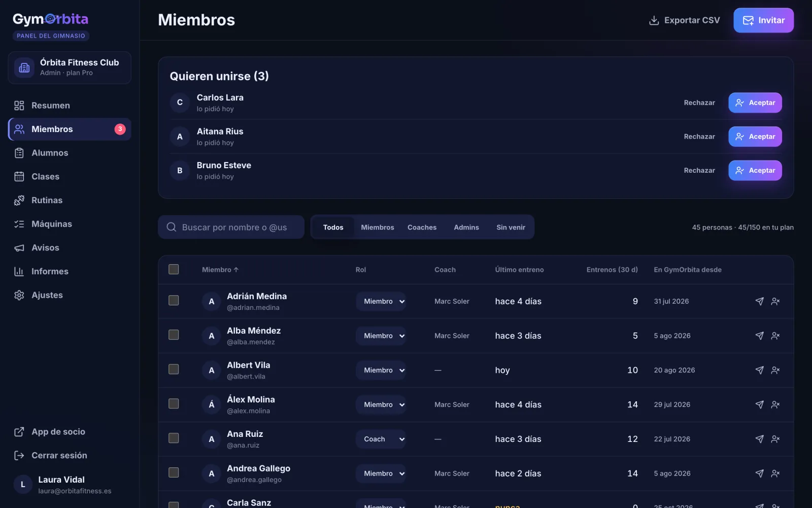Expand the role dropdown for Álex Molina
The width and height of the screenshot is (812, 508).
click(x=381, y=405)
